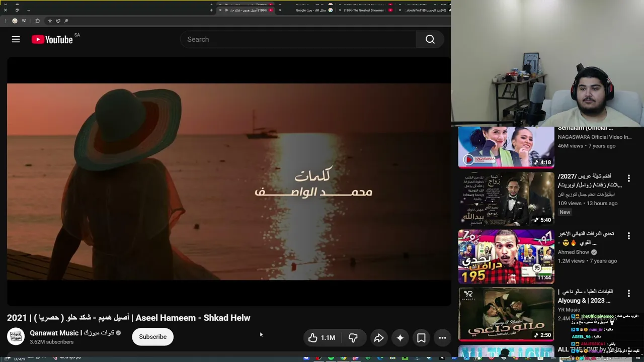The height and width of the screenshot is (362, 644).
Task: Switch to The Greatest Showman tab
Action: (x=366, y=10)
